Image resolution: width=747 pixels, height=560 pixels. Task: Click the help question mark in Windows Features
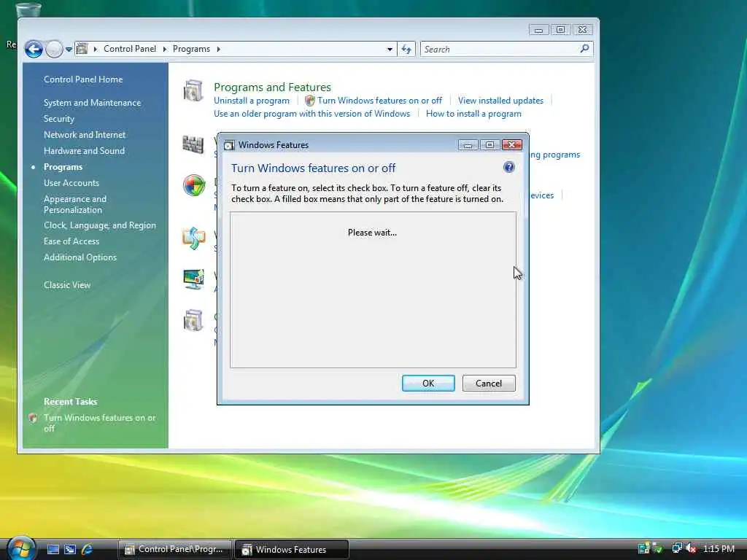pyautogui.click(x=508, y=167)
